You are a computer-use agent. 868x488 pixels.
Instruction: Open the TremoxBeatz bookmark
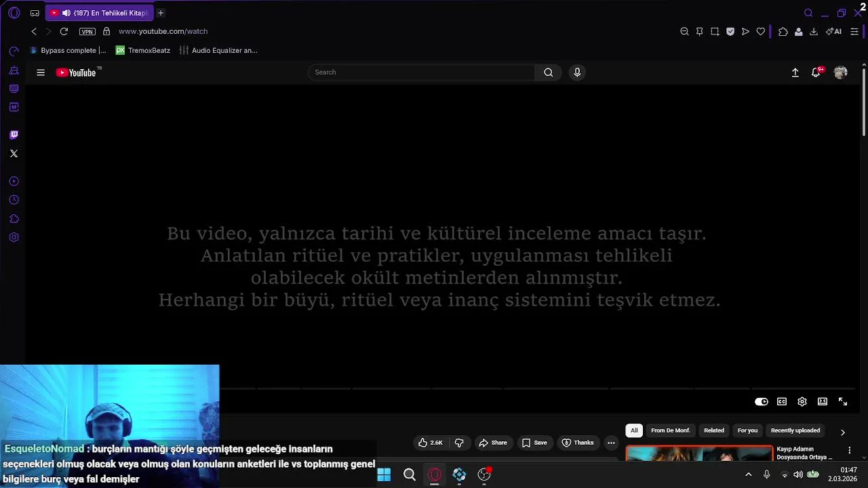click(143, 50)
